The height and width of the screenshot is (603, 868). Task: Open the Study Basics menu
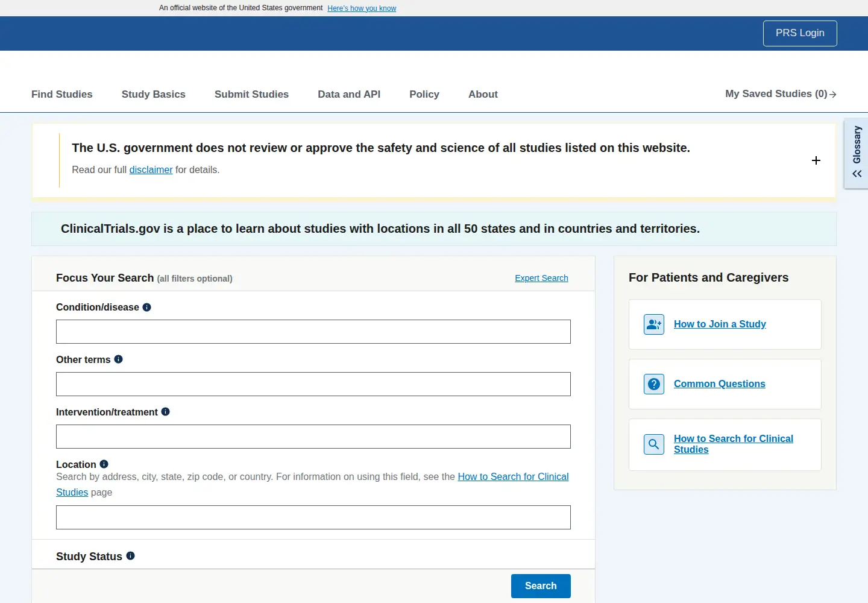pyautogui.click(x=154, y=94)
